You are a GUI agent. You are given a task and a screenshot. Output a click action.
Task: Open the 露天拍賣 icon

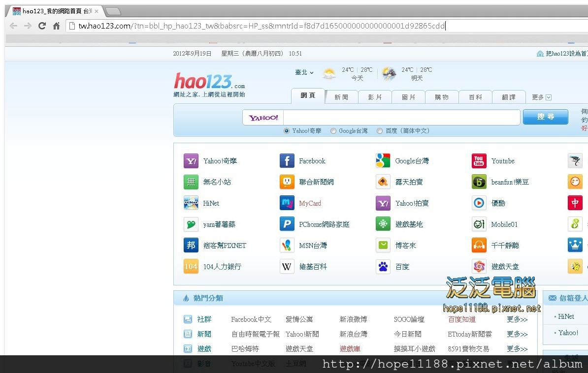click(x=383, y=182)
